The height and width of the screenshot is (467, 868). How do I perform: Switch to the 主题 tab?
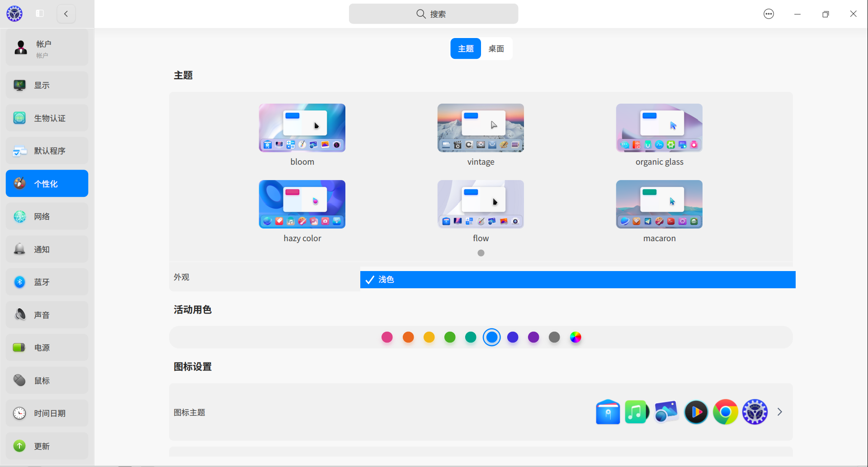466,48
